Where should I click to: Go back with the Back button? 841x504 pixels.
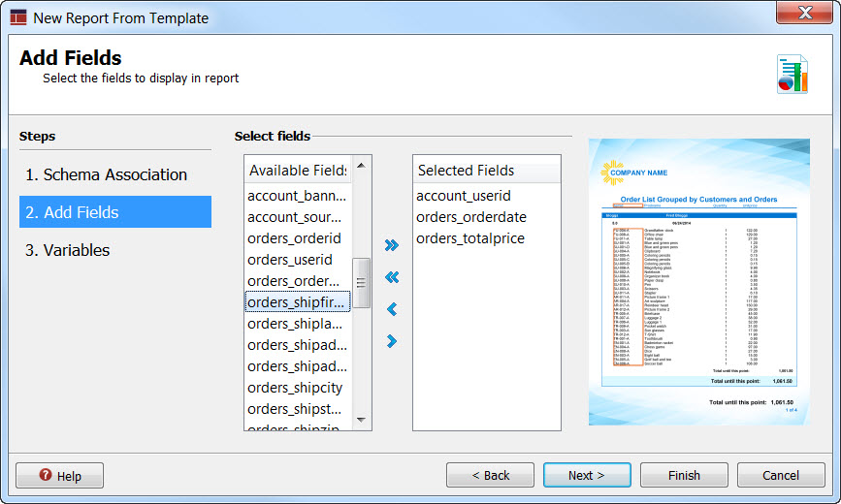(x=490, y=475)
